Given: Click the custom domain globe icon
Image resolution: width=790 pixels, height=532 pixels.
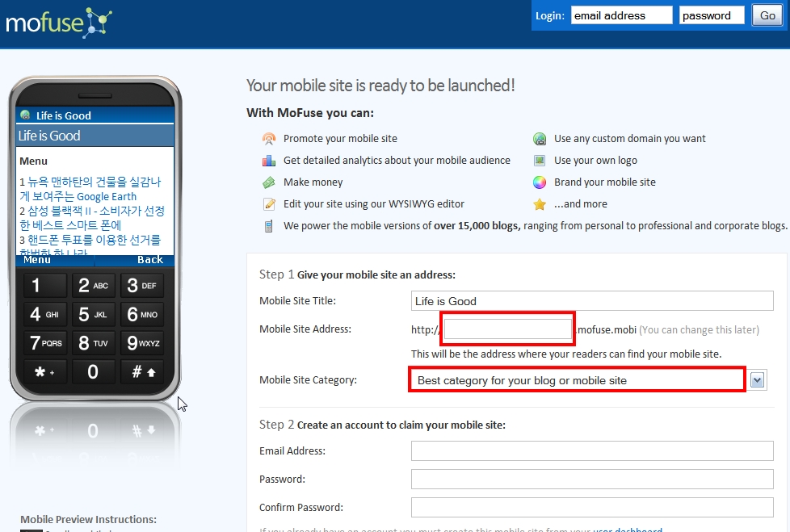Looking at the screenshot, I should coord(540,139).
